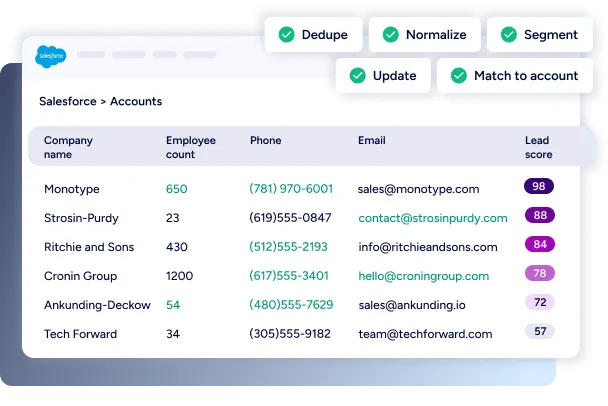
Task: Click email info@ritchieandsons.com
Action: 428,247
